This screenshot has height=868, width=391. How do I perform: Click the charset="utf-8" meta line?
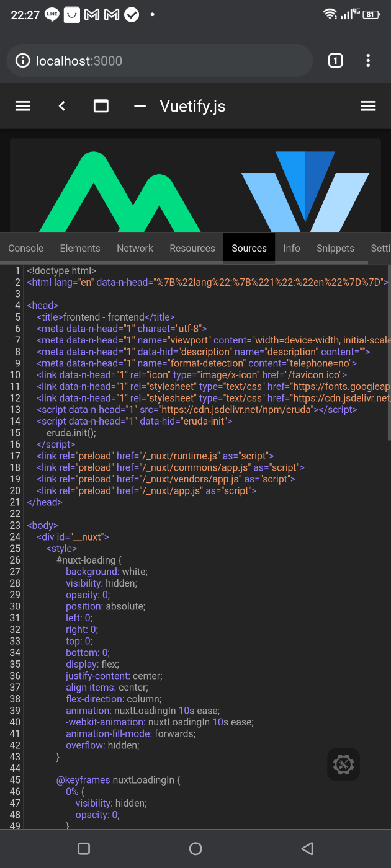tap(122, 329)
